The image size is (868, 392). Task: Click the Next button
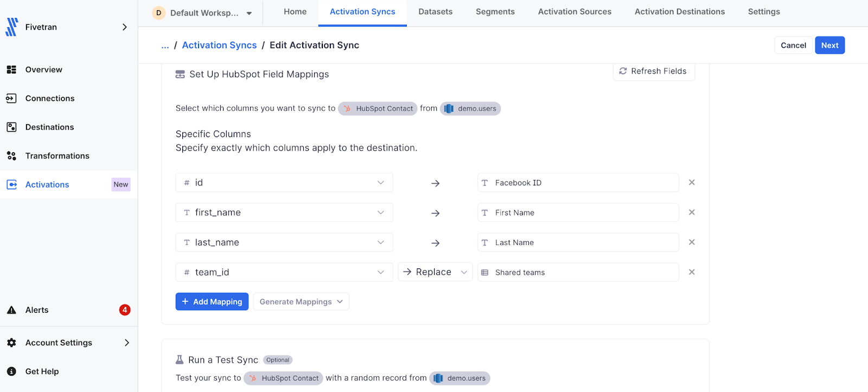pos(829,46)
